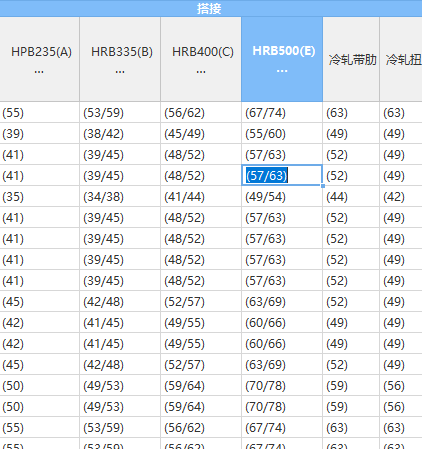Viewport: 422px width, 449px height.
Task: Select the HRB335(B) column header
Action: [x=120, y=59]
